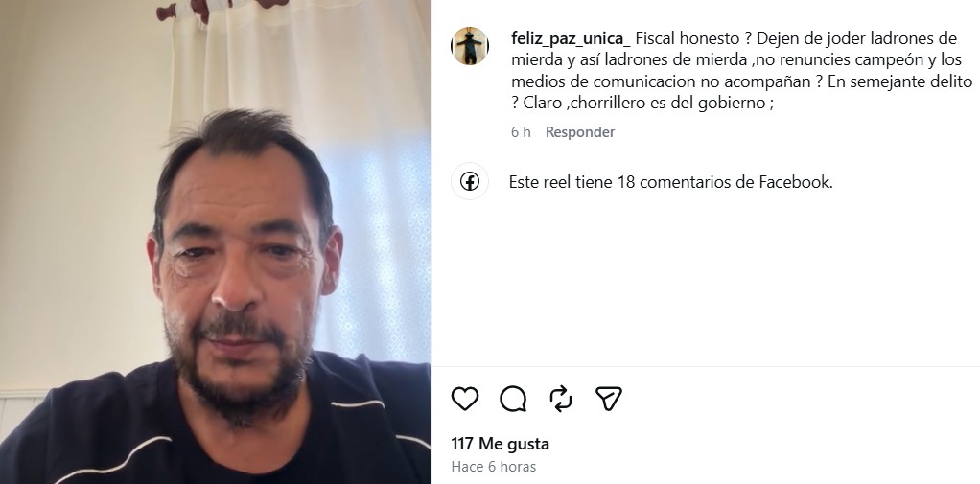980x484 pixels.
Task: Open the 18 comentarios de Facebook notice
Action: pyautogui.click(x=670, y=182)
